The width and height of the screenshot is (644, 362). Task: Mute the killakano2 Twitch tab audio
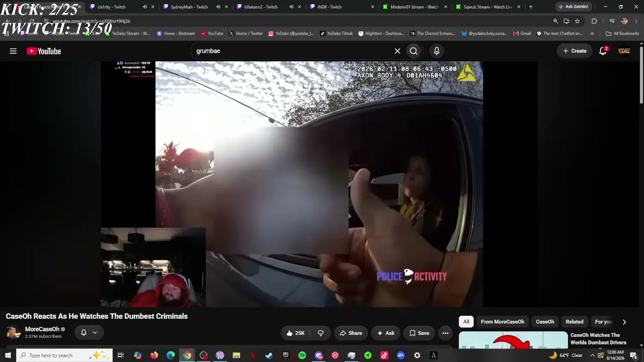tap(291, 7)
